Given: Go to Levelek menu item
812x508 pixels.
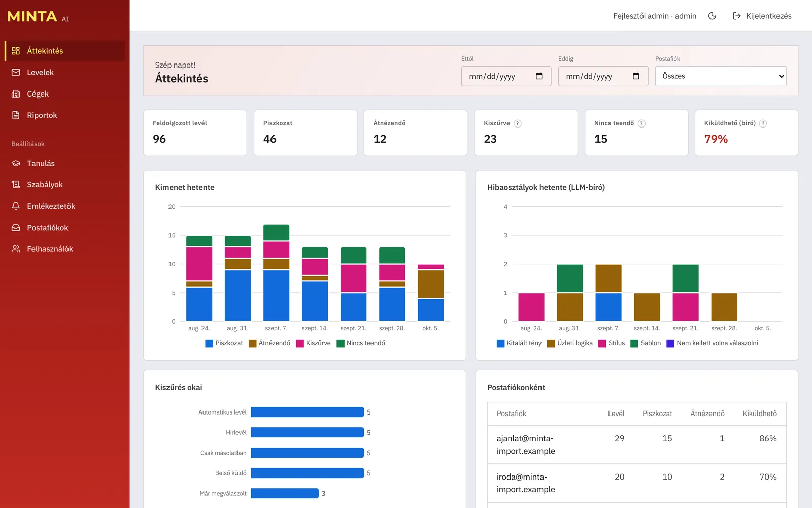Looking at the screenshot, I should [64, 72].
